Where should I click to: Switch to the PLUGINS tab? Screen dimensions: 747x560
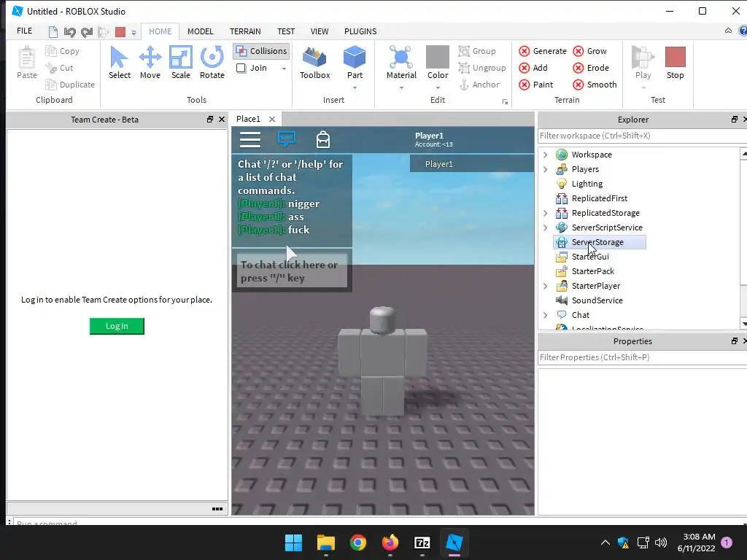(360, 31)
